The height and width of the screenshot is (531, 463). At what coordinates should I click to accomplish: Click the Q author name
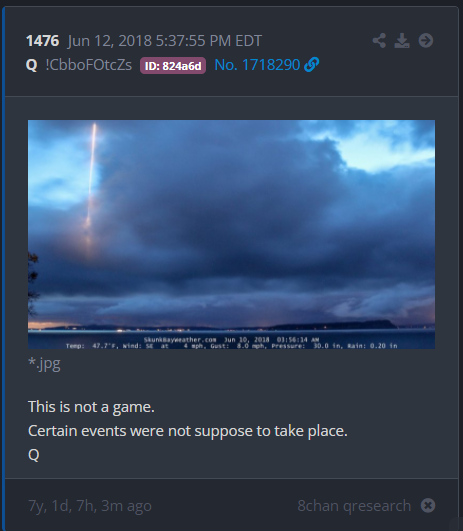(x=31, y=65)
